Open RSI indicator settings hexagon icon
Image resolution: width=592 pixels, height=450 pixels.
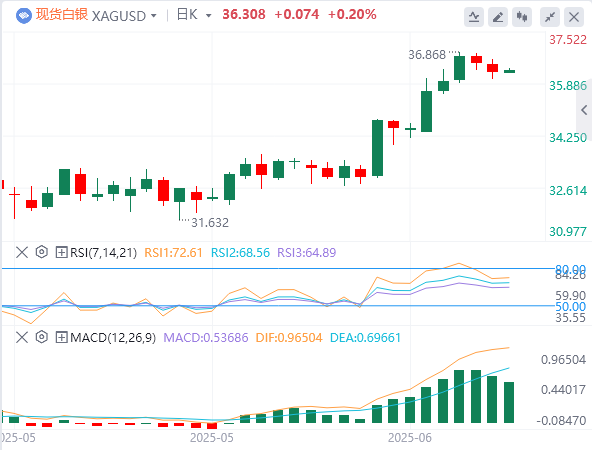click(42, 252)
